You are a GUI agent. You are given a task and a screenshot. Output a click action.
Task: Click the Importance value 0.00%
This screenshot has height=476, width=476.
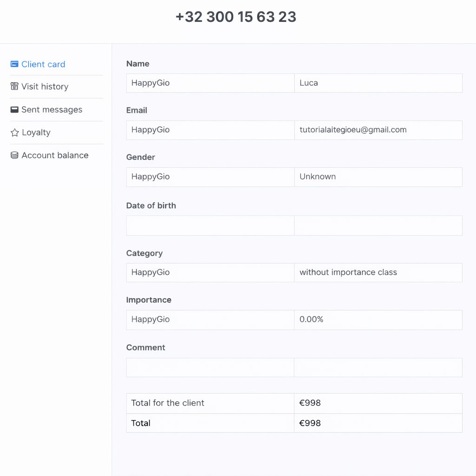pos(311,319)
